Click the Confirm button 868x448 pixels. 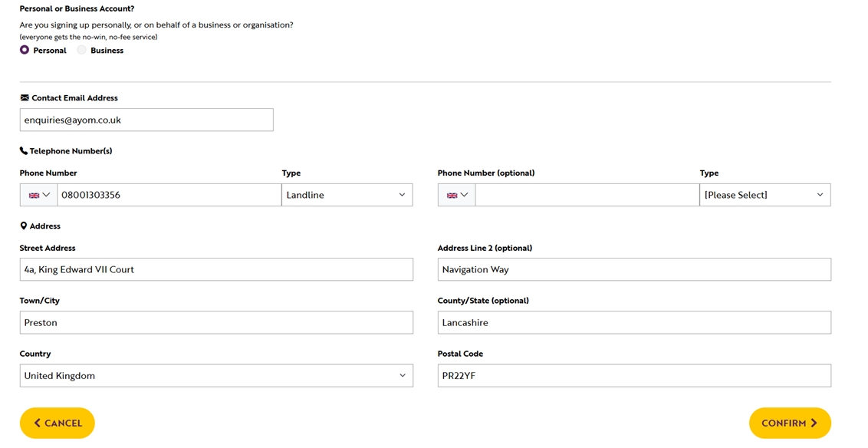790,423
